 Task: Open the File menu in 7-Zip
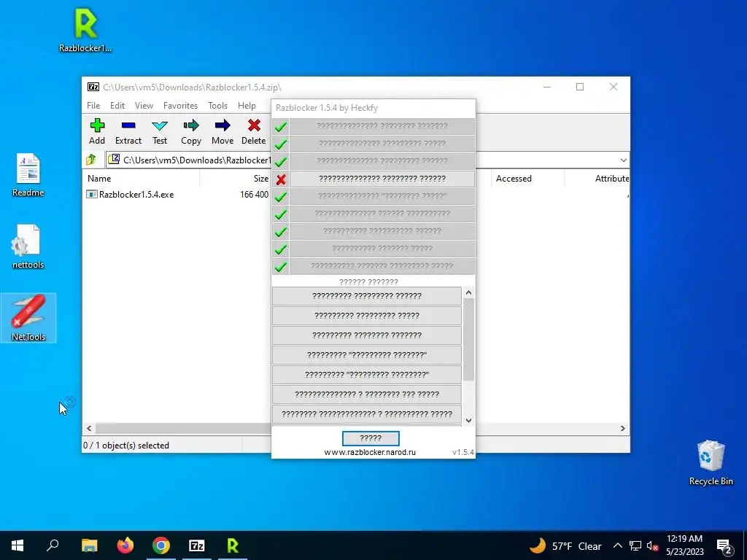[x=93, y=106]
